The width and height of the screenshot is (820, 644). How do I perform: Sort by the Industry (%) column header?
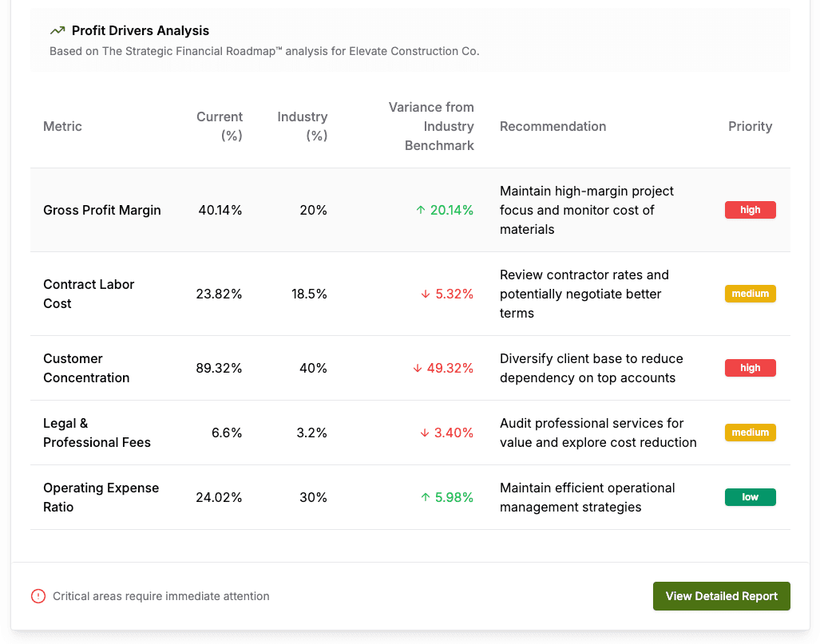pyautogui.click(x=302, y=126)
